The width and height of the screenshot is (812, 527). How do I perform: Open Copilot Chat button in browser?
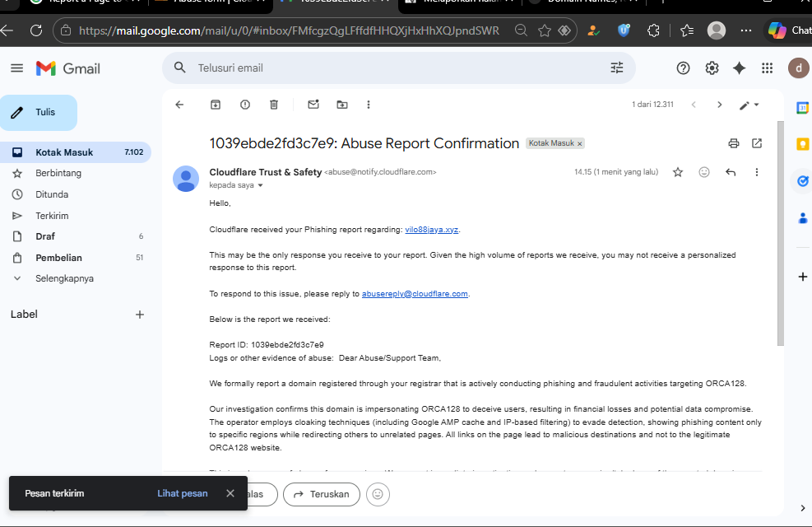[789, 30]
